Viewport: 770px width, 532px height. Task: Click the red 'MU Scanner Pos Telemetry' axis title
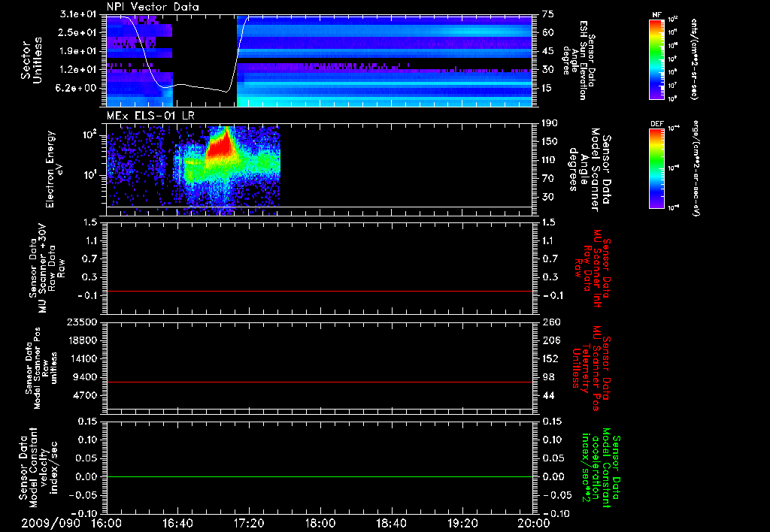(591, 368)
